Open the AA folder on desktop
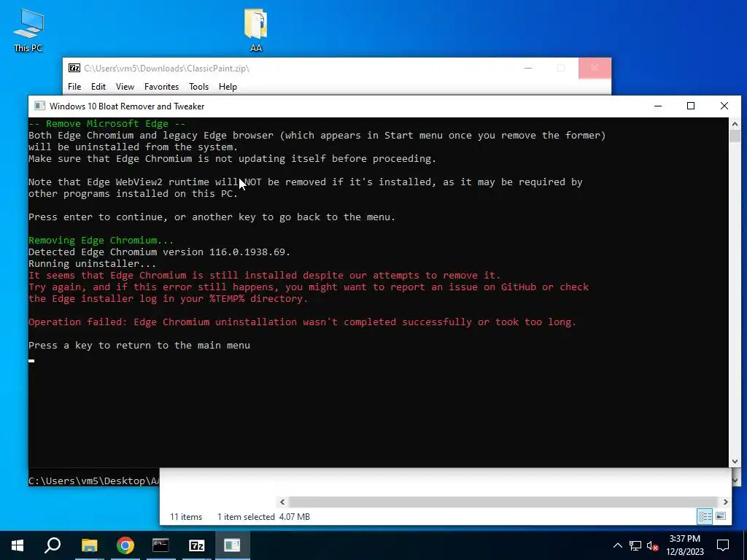The height and width of the screenshot is (560, 747). [x=256, y=30]
